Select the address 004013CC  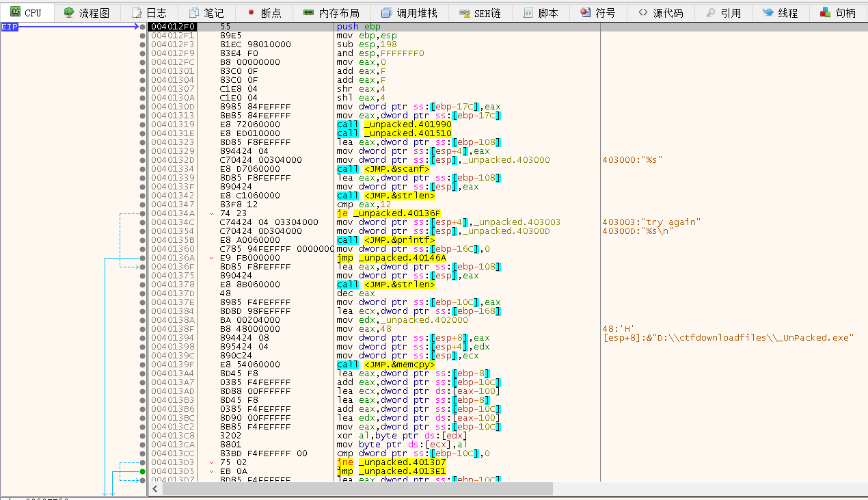tap(172, 453)
